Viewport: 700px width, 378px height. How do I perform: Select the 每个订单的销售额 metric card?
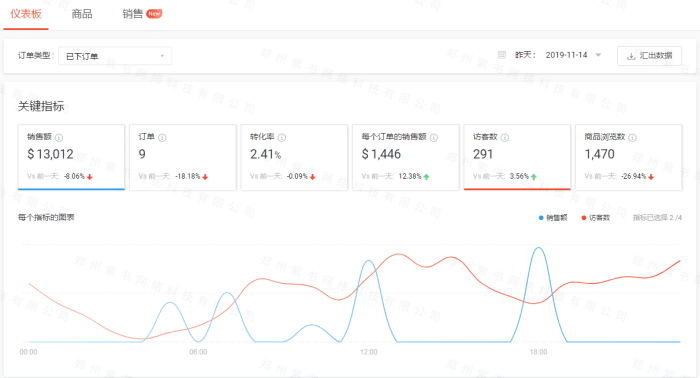[x=406, y=157]
